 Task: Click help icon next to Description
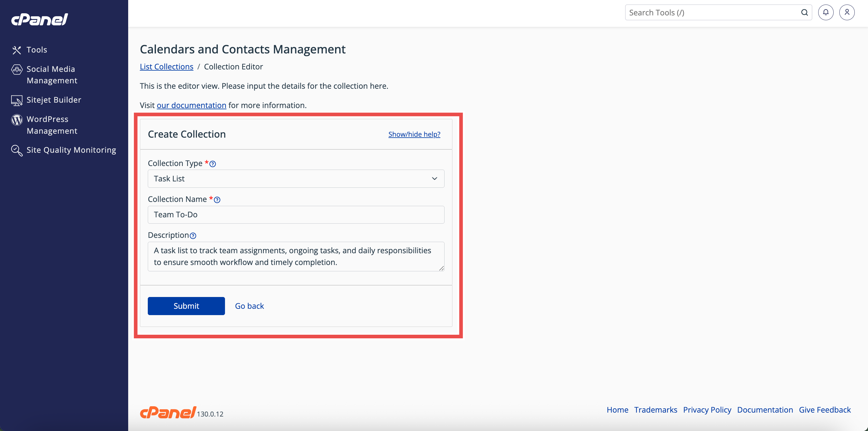(x=193, y=236)
